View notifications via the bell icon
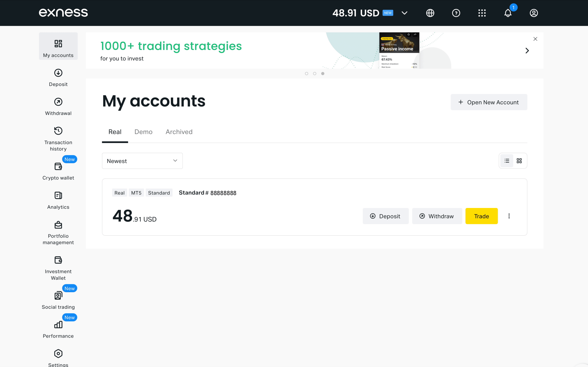588x367 pixels. coord(508,13)
